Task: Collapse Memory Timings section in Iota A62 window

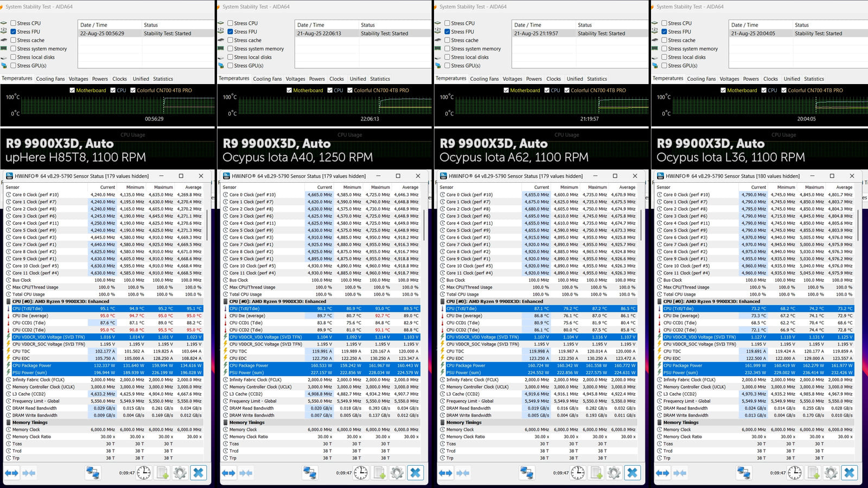Action: pos(443,422)
